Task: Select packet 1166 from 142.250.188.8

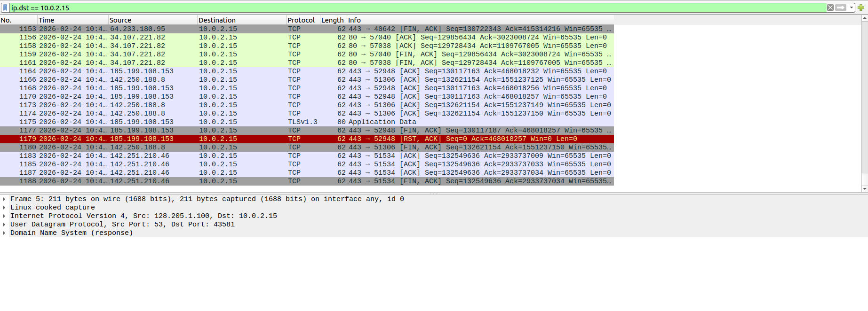Action: pyautogui.click(x=307, y=80)
